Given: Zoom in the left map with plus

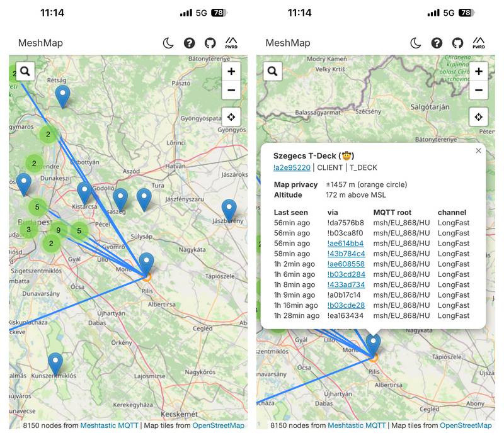Looking at the screenshot, I should coord(231,71).
